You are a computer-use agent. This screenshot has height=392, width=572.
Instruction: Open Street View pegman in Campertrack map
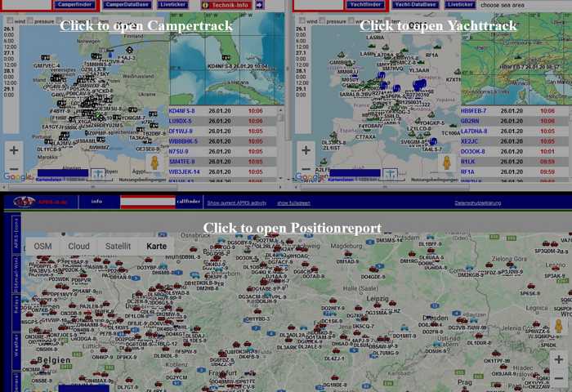154,163
